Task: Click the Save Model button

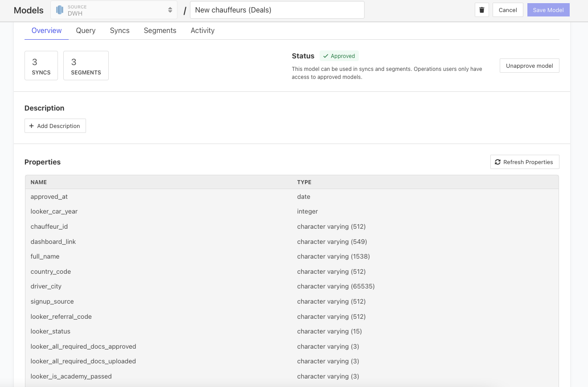Action: [548, 10]
